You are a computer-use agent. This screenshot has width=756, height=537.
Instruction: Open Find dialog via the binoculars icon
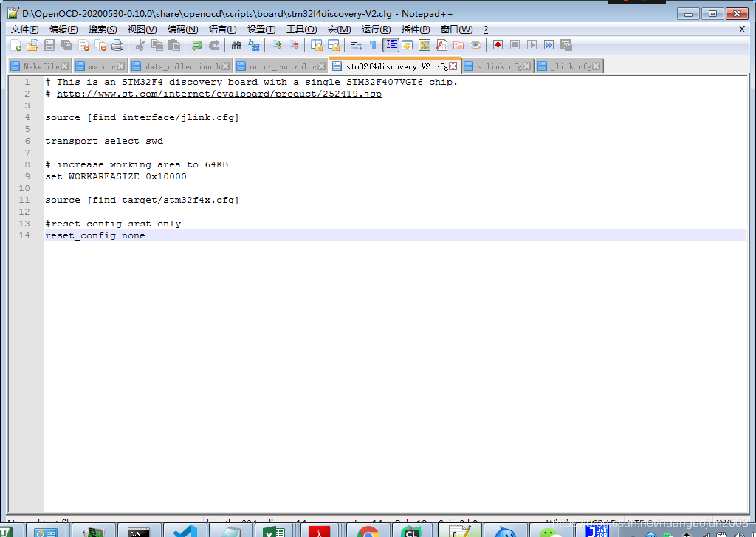click(236, 45)
